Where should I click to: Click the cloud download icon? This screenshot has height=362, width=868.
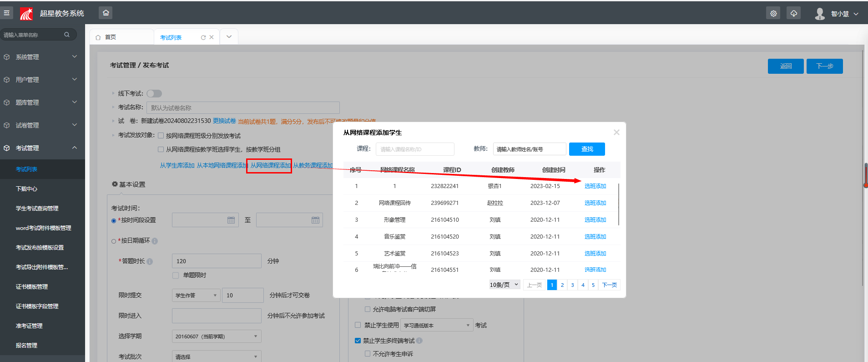click(x=793, y=14)
